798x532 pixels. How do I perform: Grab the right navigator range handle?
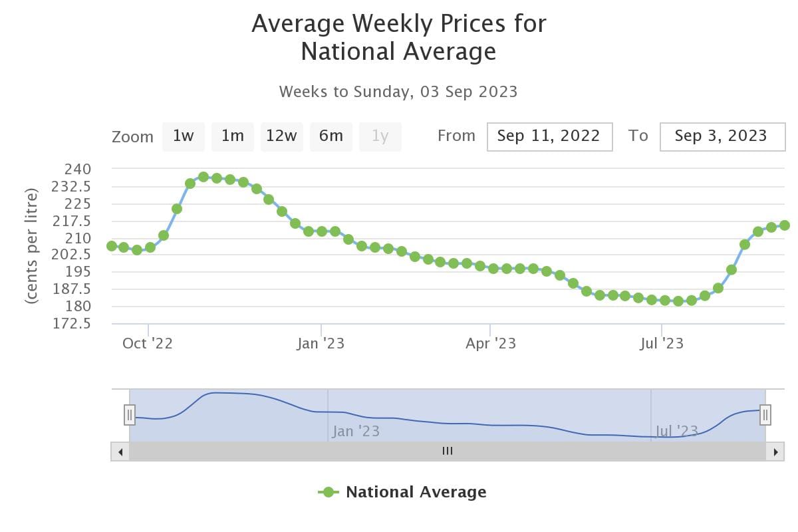point(765,415)
